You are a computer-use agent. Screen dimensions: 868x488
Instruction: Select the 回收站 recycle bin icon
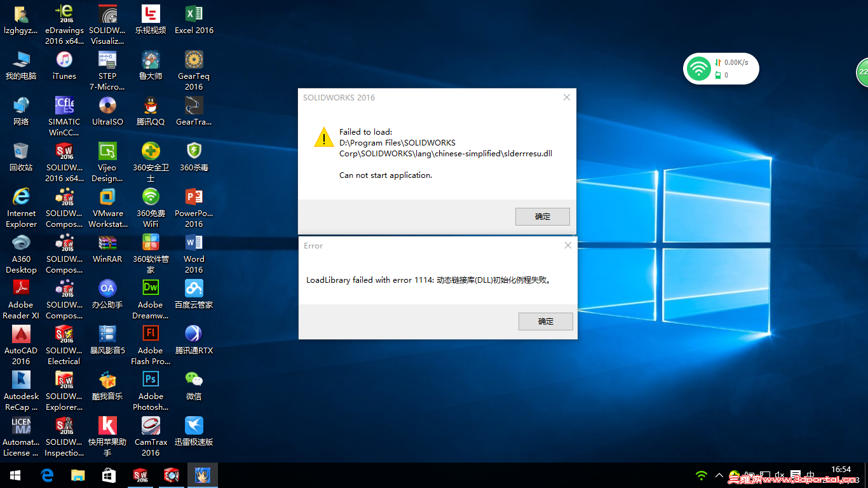21,157
